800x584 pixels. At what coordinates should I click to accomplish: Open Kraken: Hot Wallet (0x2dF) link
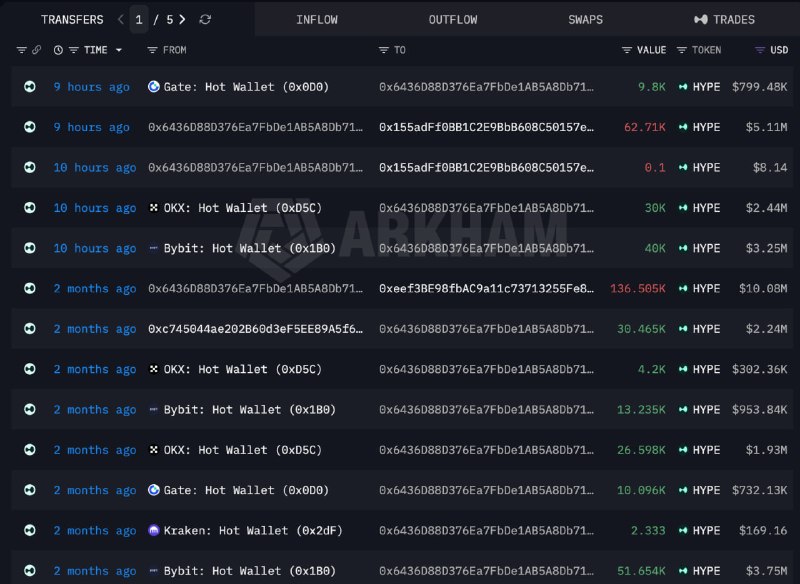[x=253, y=530]
